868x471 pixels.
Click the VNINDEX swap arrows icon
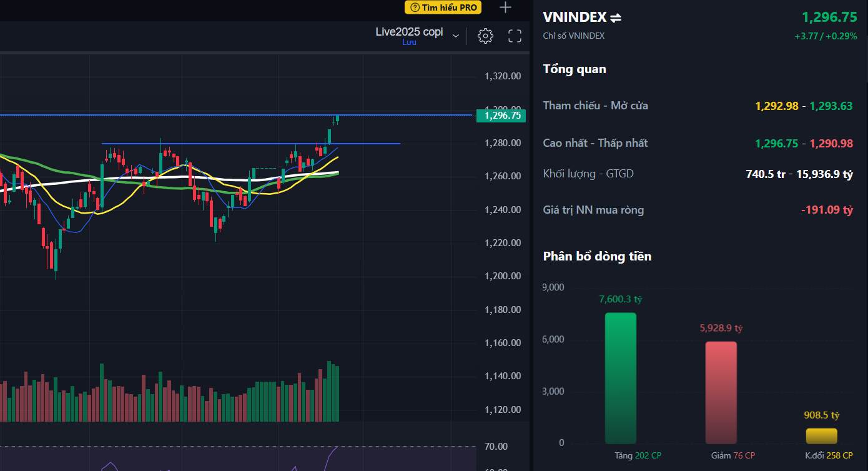coord(616,18)
